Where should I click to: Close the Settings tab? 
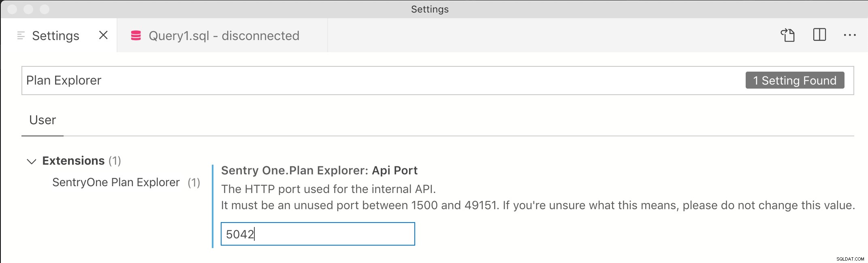[x=103, y=35]
